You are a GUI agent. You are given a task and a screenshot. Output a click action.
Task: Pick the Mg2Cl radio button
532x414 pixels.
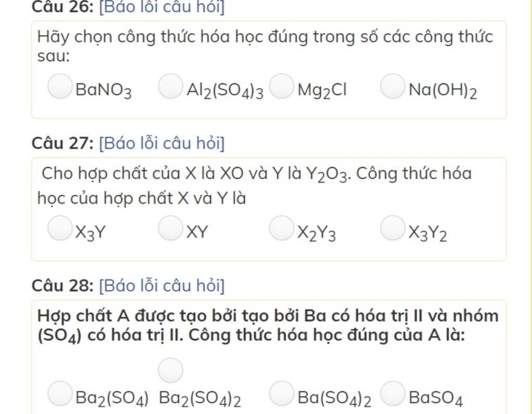pos(281,87)
